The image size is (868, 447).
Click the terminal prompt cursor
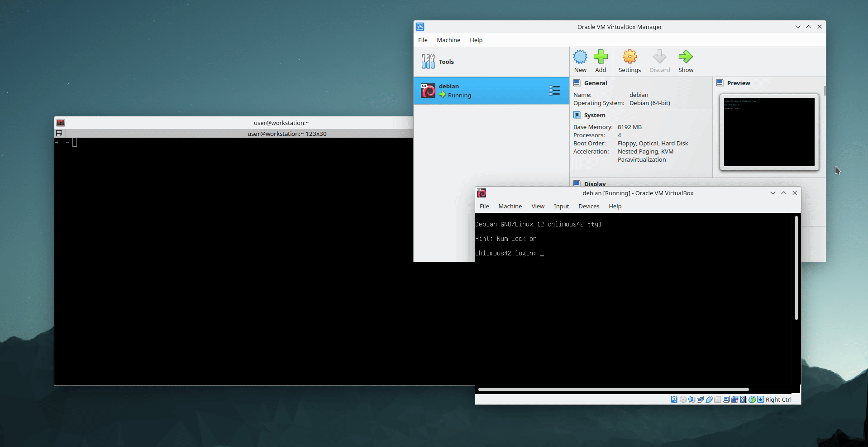tap(75, 142)
